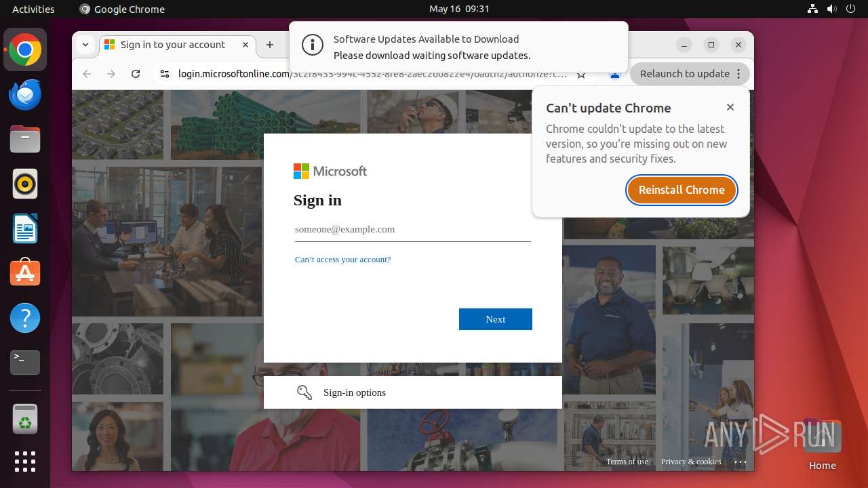This screenshot has height=488, width=868.
Task: Launch LibreOffice Writer from the dock
Action: pos(25,228)
